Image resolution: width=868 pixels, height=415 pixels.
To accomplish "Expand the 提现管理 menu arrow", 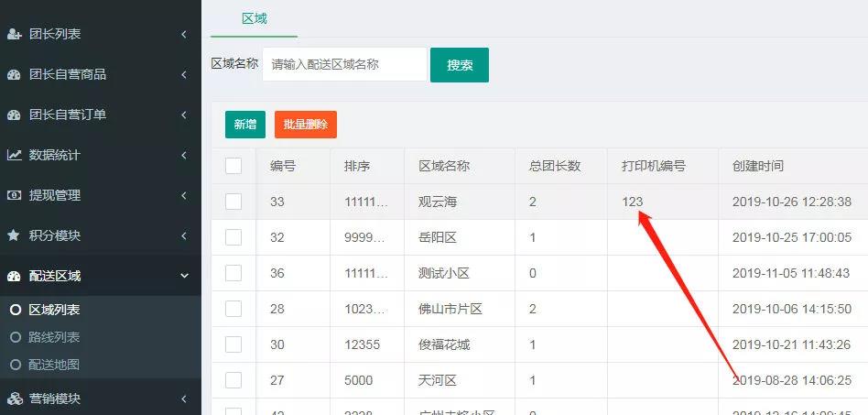I will pos(184,195).
